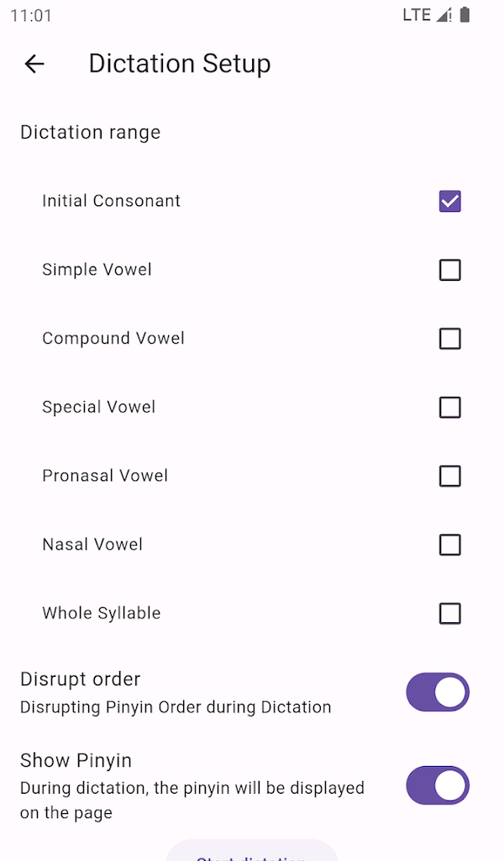This screenshot has height=861, width=504.
Task: Tap the battery icon in status bar
Action: click(x=465, y=15)
